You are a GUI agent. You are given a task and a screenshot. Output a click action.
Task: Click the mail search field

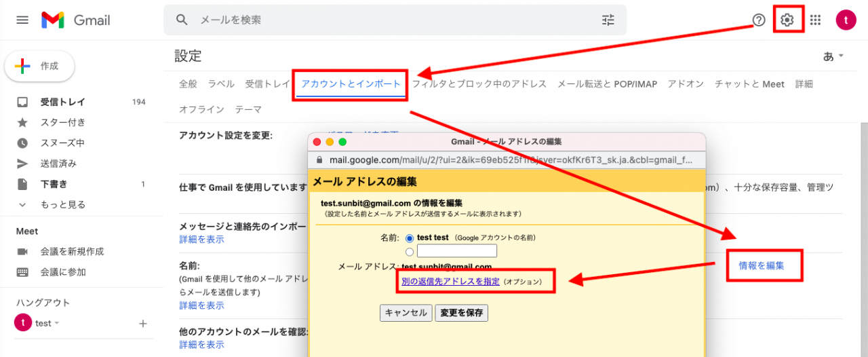coord(395,20)
